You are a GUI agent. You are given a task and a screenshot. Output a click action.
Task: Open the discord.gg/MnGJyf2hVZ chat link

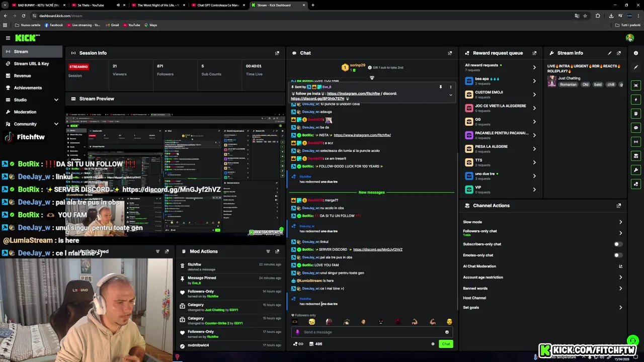378,249
